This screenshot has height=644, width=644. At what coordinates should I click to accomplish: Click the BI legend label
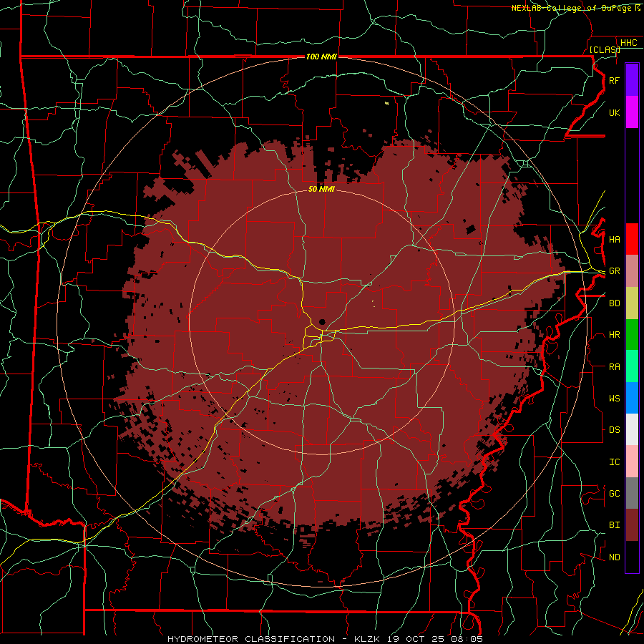click(x=614, y=525)
